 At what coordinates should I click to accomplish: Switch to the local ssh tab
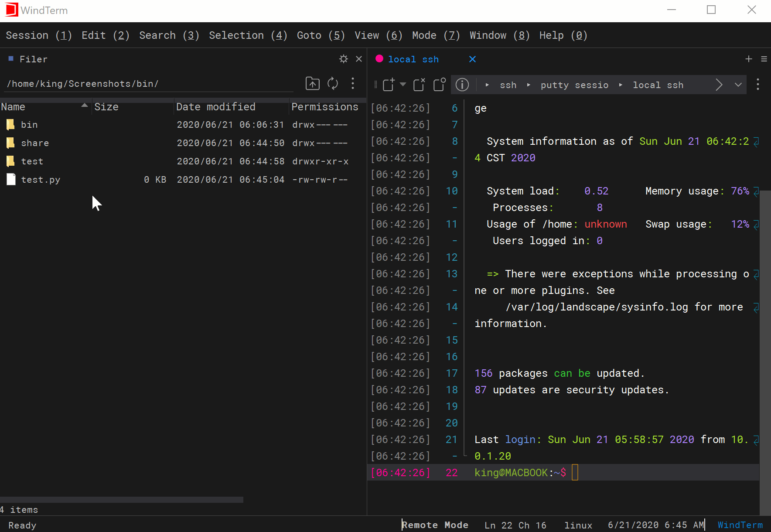413,59
